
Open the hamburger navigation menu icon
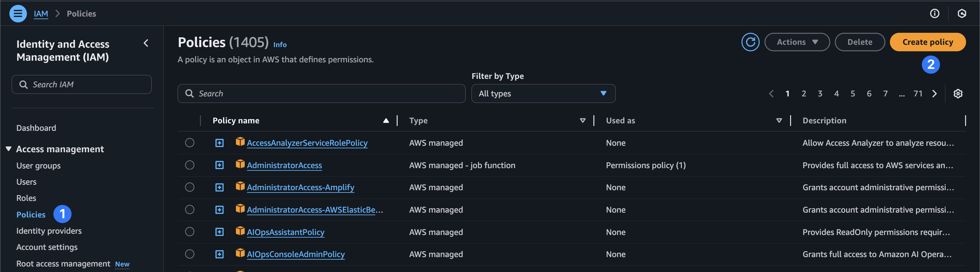(x=17, y=14)
